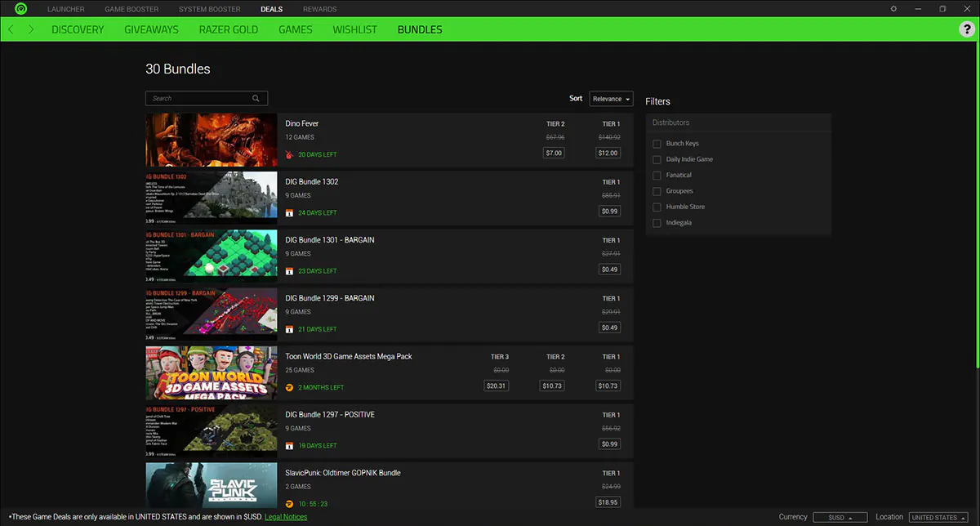
Task: Go to the Discovery section
Action: click(x=78, y=29)
